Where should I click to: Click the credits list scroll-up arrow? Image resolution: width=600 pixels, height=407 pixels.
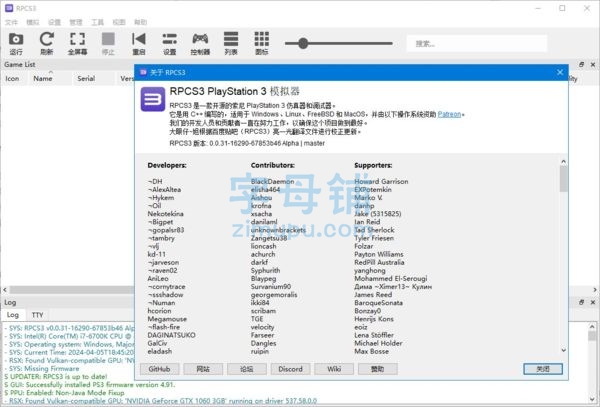point(563,161)
